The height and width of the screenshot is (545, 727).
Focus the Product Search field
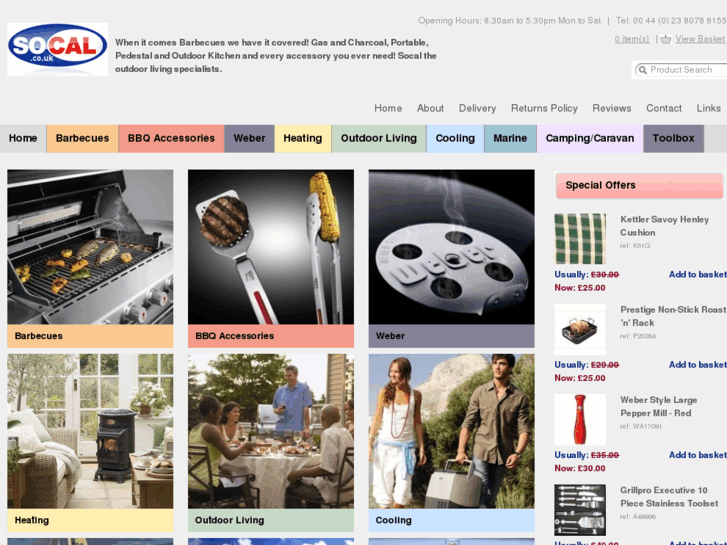[682, 70]
